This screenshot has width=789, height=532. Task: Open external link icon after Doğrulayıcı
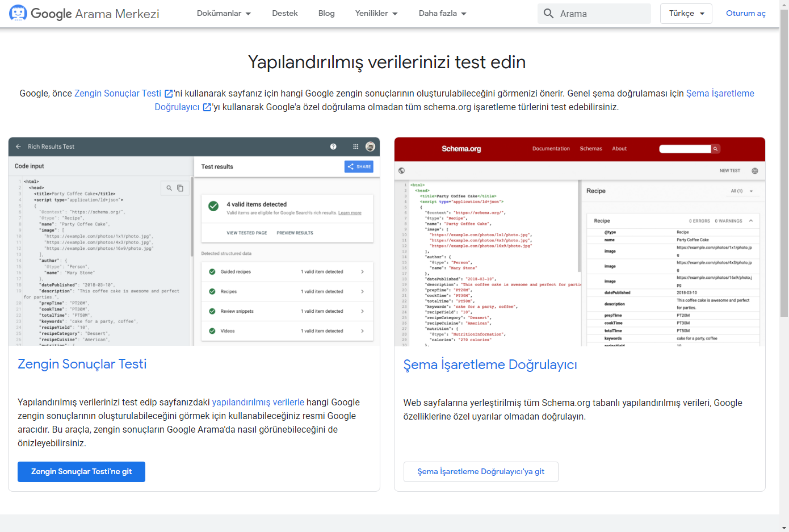coord(207,107)
